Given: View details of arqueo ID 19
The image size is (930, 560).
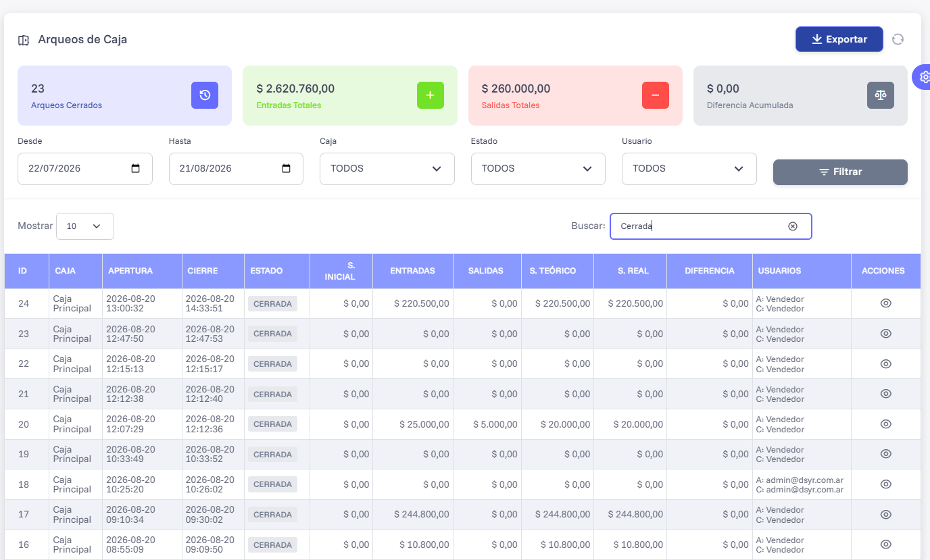Looking at the screenshot, I should (x=886, y=454).
